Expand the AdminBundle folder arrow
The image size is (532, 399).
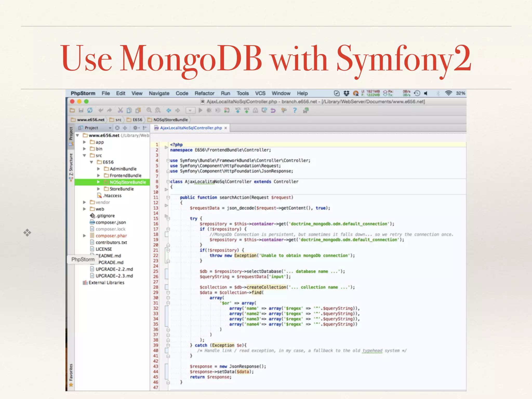pos(98,169)
